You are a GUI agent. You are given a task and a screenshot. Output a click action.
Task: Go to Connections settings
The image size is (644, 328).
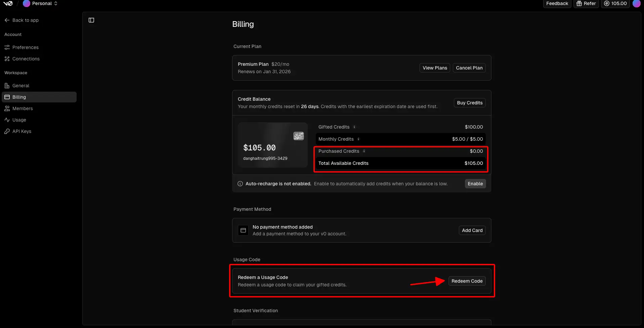pyautogui.click(x=26, y=59)
